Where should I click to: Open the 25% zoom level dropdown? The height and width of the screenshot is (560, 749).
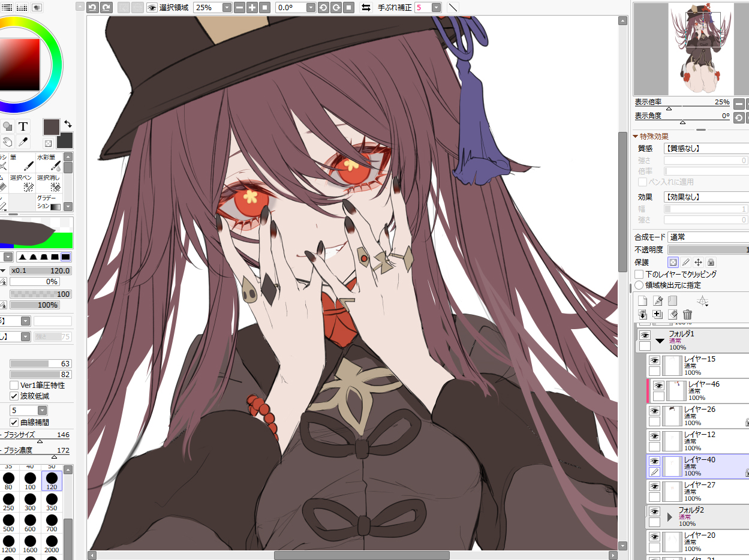coord(227,8)
